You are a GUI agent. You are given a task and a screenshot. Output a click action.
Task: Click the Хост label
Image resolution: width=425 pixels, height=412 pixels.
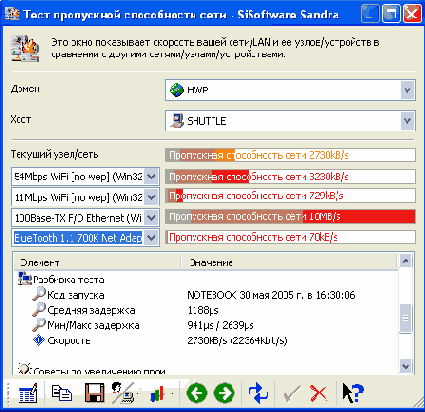pyautogui.click(x=21, y=119)
